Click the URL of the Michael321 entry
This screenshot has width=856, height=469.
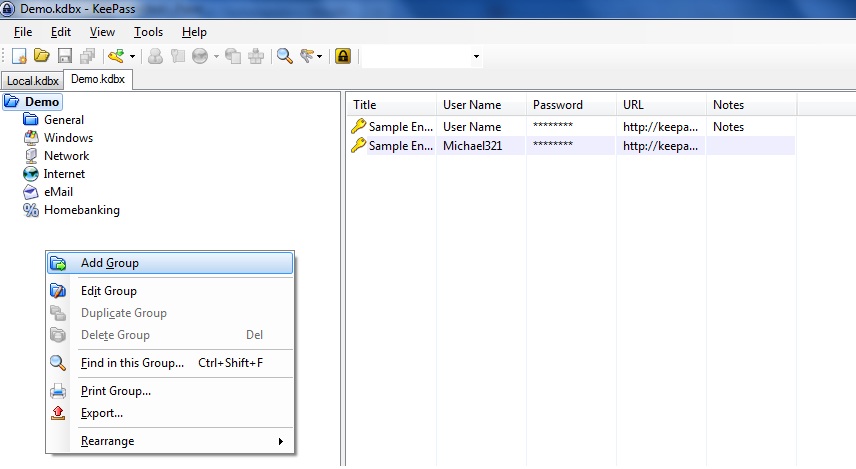(661, 146)
